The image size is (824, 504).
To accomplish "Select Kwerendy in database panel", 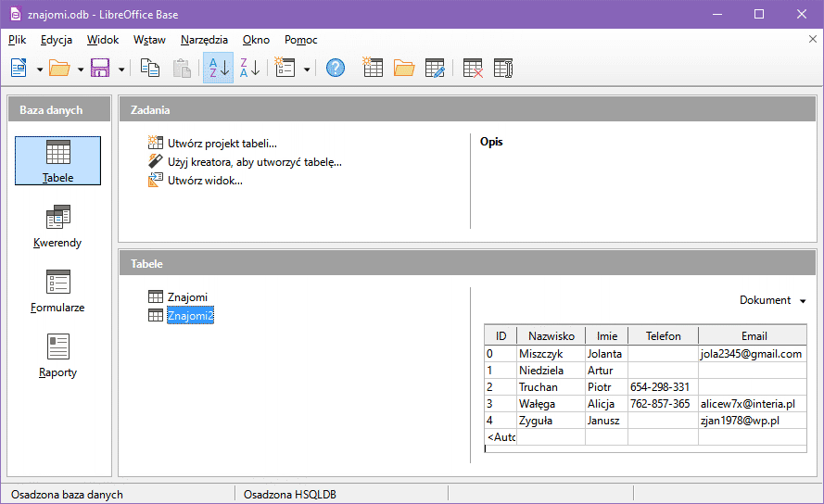I will pos(58,228).
